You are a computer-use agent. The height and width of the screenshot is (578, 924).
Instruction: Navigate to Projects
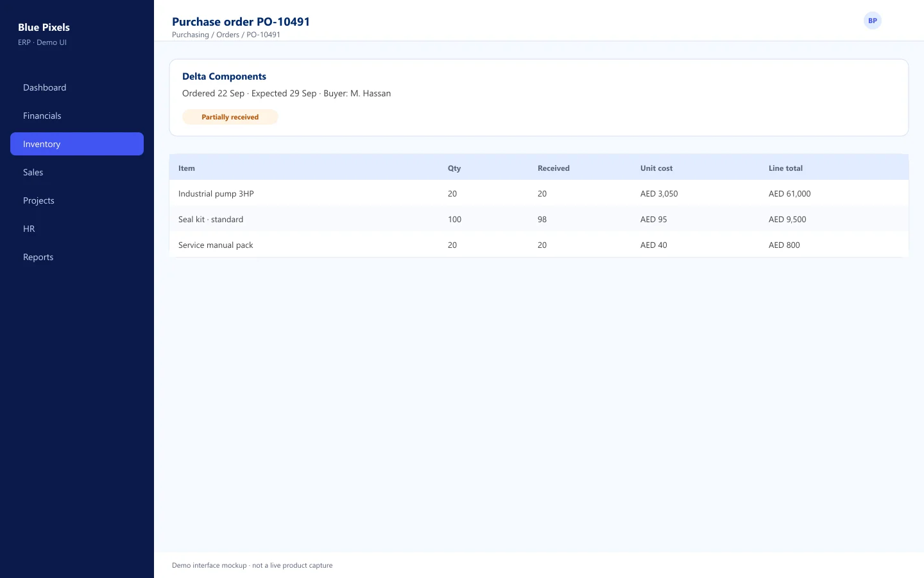click(x=77, y=200)
